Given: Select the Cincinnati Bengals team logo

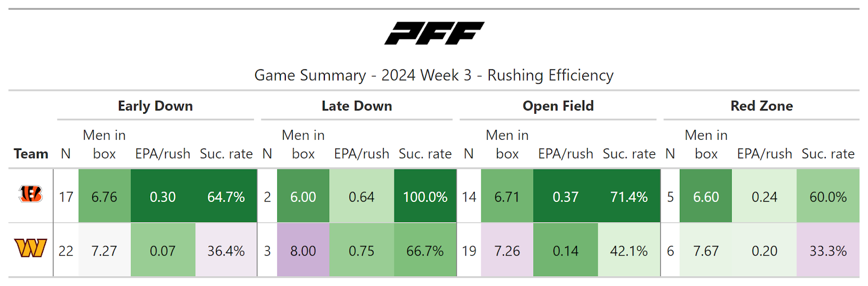Looking at the screenshot, I should point(30,194).
